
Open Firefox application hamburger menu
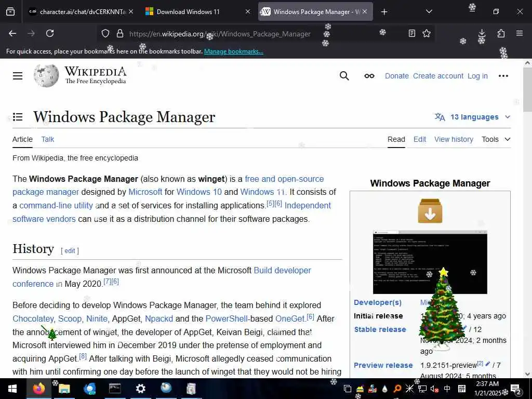520,33
